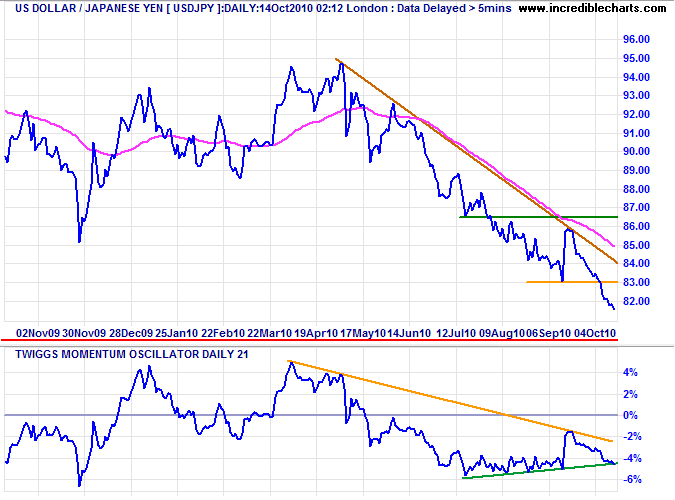
Task: Click the 0% oscillator axis label
Action: 630,416
